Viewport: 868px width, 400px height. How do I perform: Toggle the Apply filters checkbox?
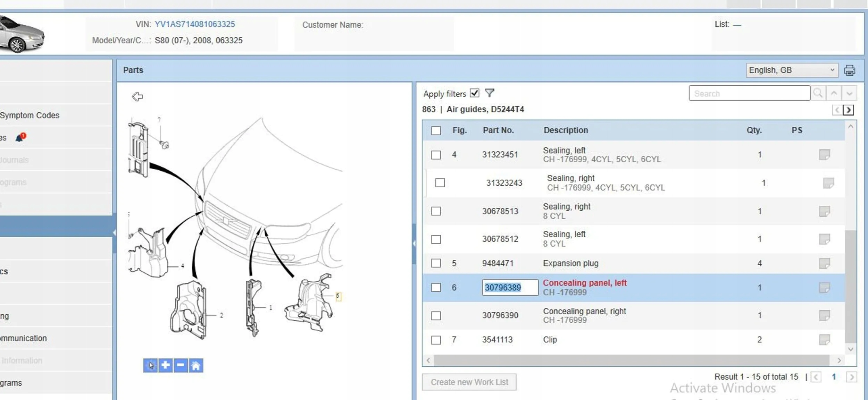[474, 93]
